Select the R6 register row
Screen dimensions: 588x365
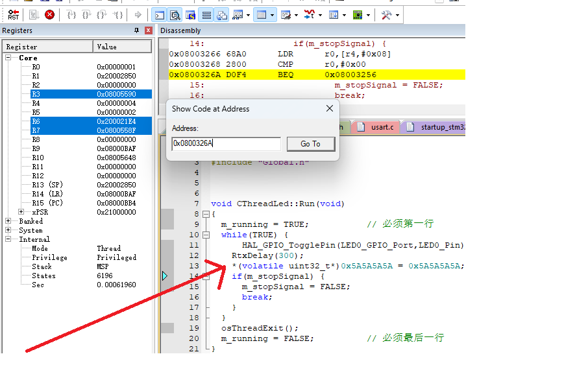click(91, 121)
